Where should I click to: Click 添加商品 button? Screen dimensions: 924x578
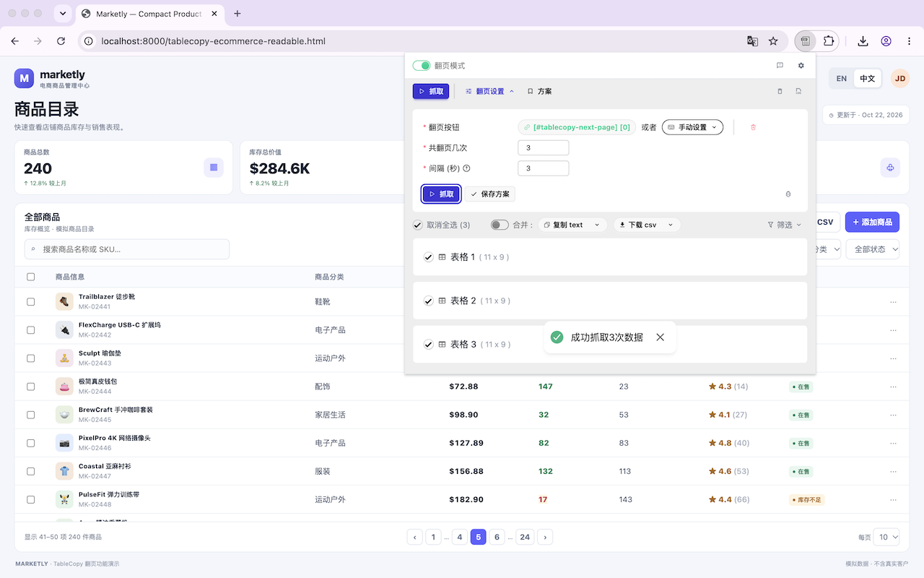click(x=872, y=222)
